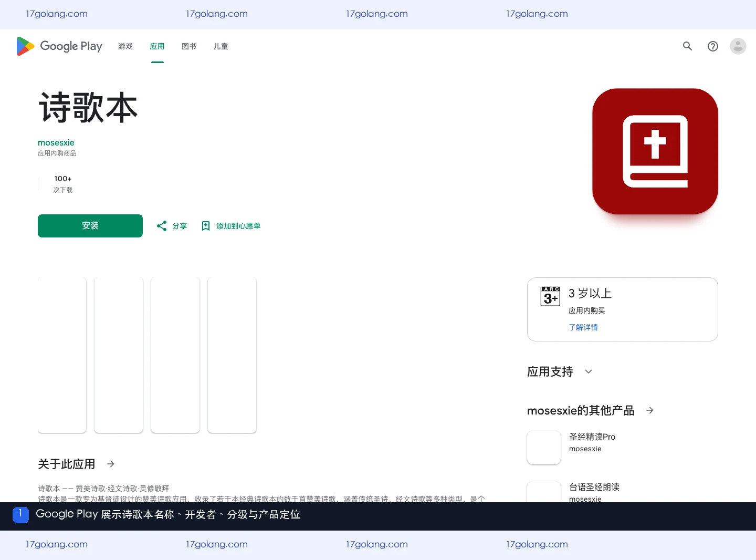Click the bookmark icon for 添加到心愿单
This screenshot has width=756, height=560.
(x=206, y=226)
